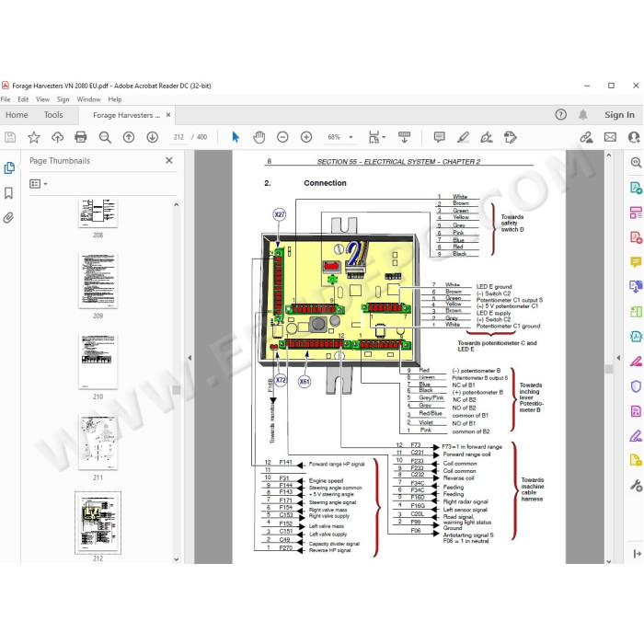Click thumbnails panel scroll-up arrow

[177, 204]
